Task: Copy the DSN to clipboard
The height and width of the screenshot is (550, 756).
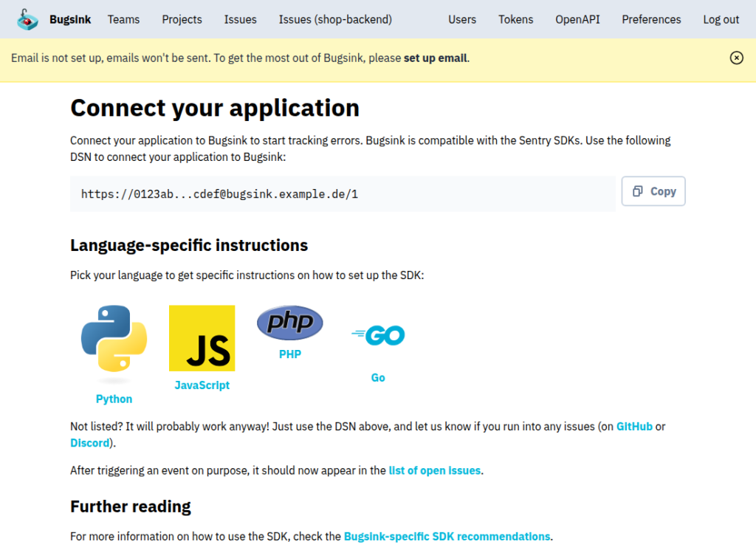Action: point(653,191)
